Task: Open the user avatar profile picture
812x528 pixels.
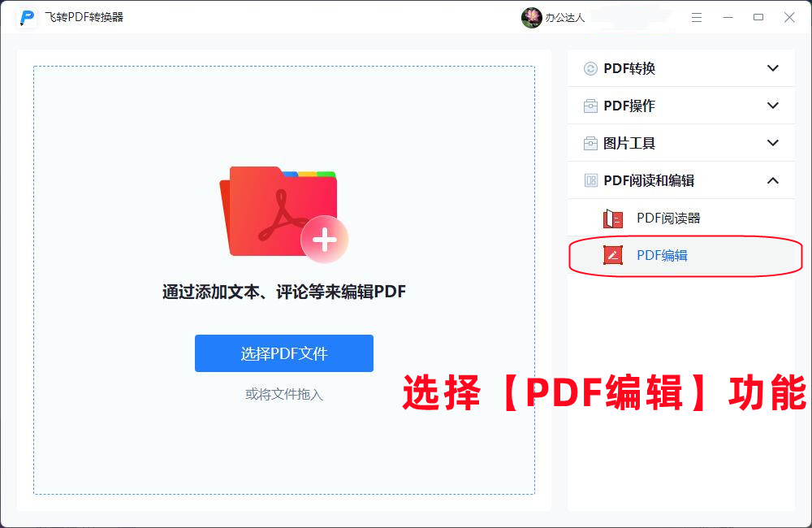Action: 531,18
